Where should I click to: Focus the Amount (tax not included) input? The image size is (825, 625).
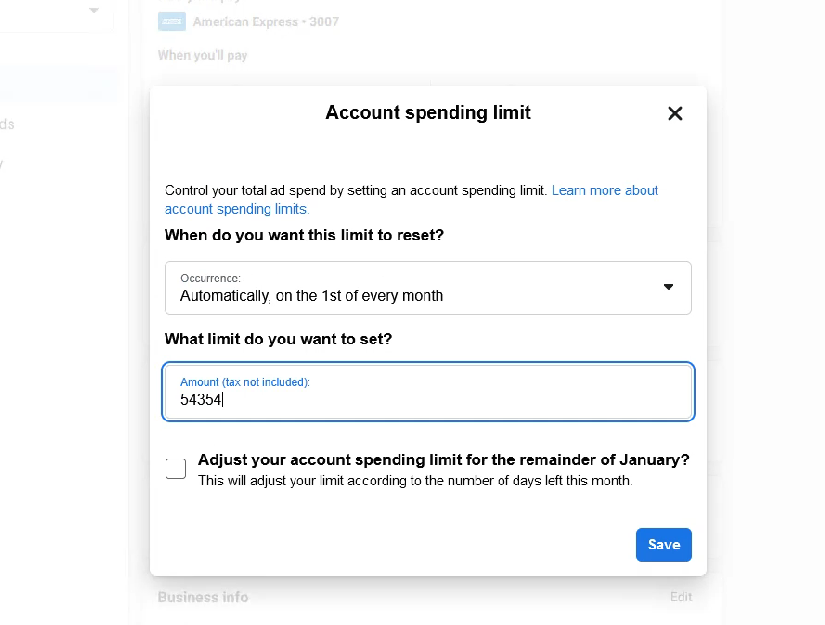[427, 400]
